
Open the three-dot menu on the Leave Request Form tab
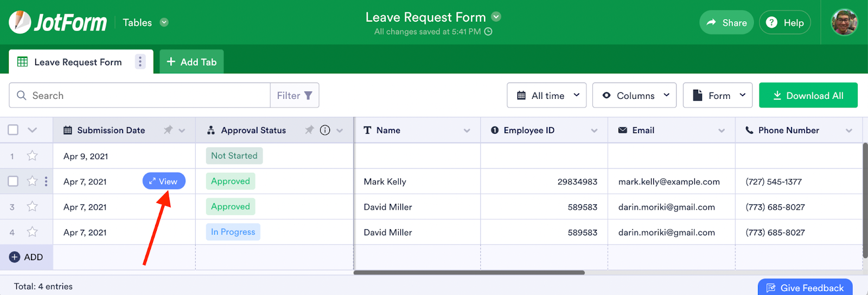click(x=140, y=62)
